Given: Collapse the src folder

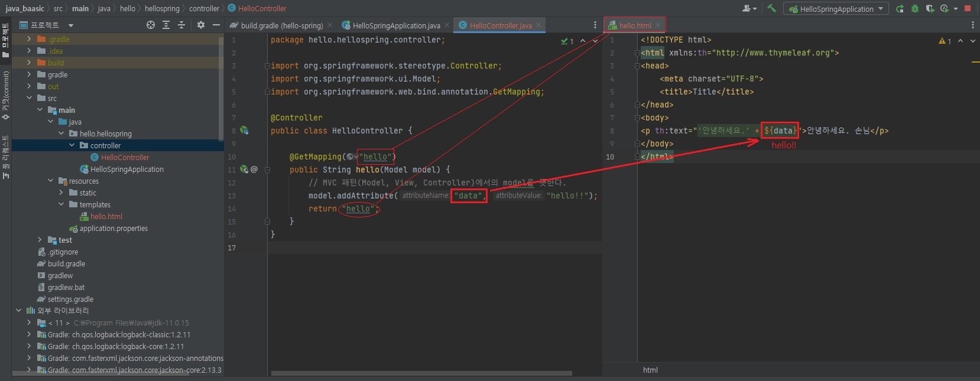Looking at the screenshot, I should pos(29,98).
